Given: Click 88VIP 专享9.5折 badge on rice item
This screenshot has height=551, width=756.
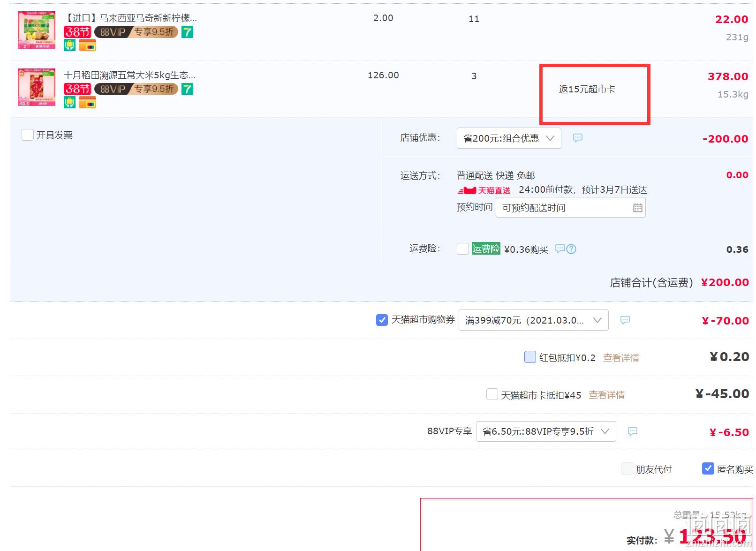Looking at the screenshot, I should [136, 89].
